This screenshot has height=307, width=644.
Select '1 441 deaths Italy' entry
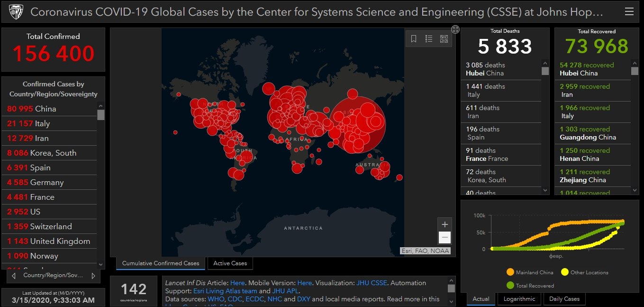click(501, 91)
